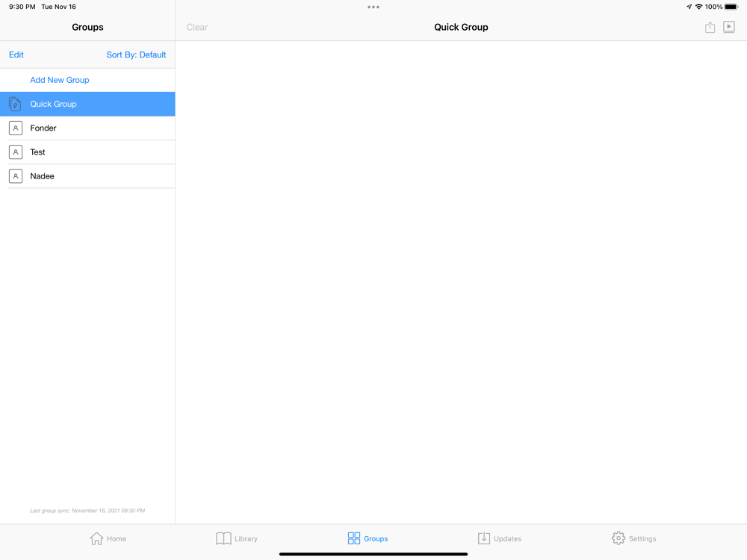Click the 100% battery percentage
The height and width of the screenshot is (560, 747).
[713, 7]
